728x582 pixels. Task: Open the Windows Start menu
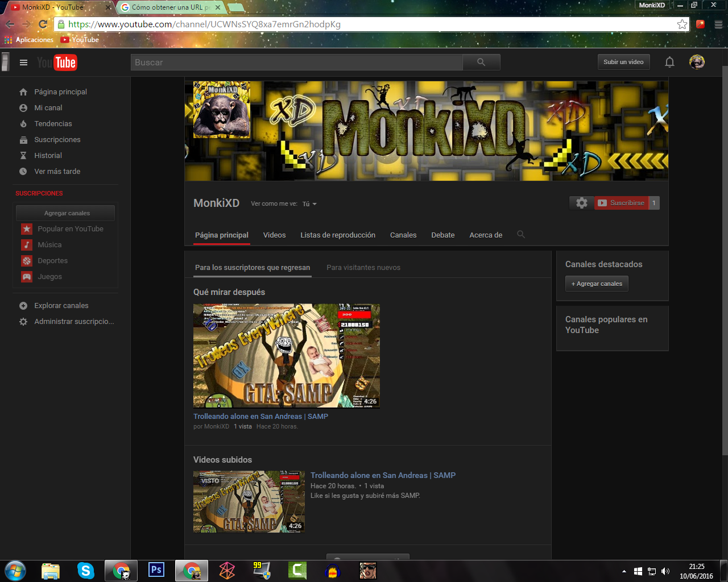(15, 571)
